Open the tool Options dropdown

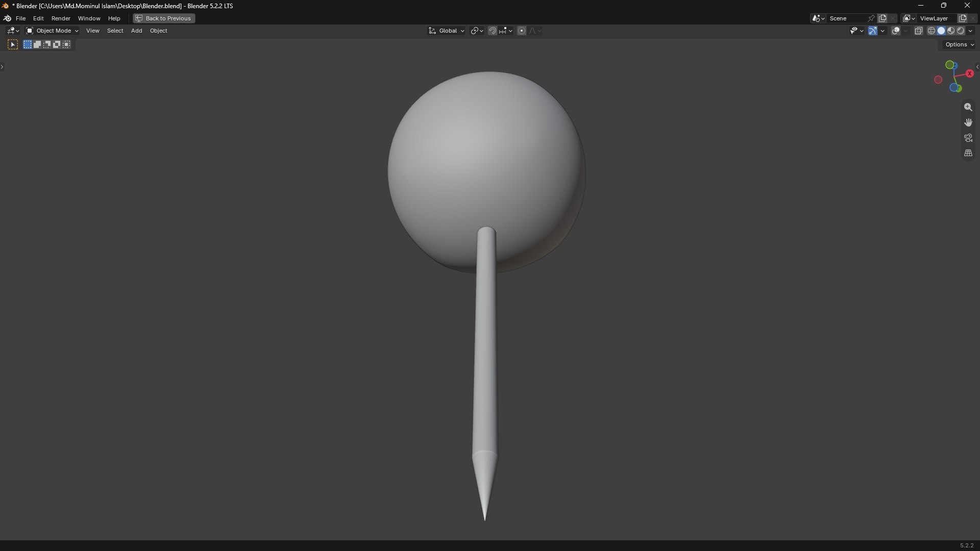[960, 45]
